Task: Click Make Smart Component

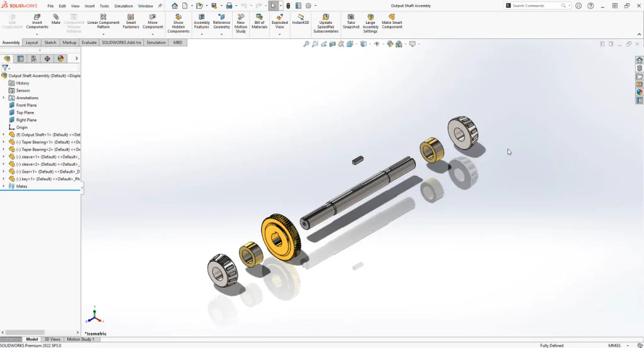Action: tap(392, 22)
